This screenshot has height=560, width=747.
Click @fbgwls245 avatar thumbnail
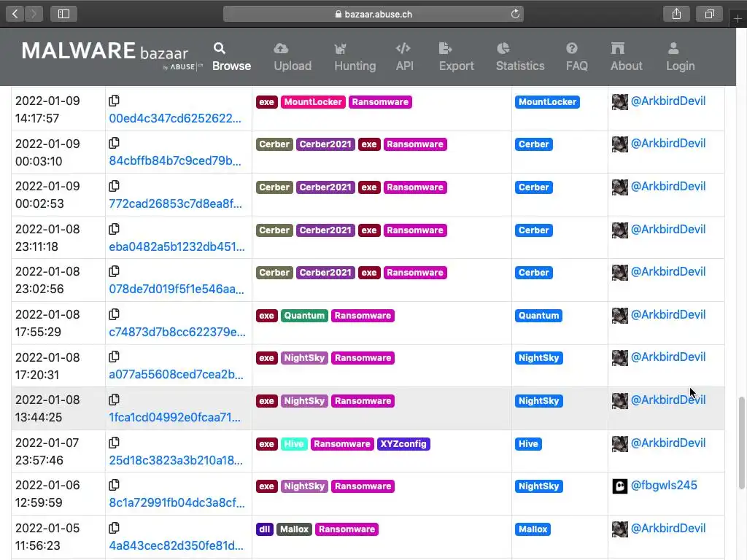(620, 486)
